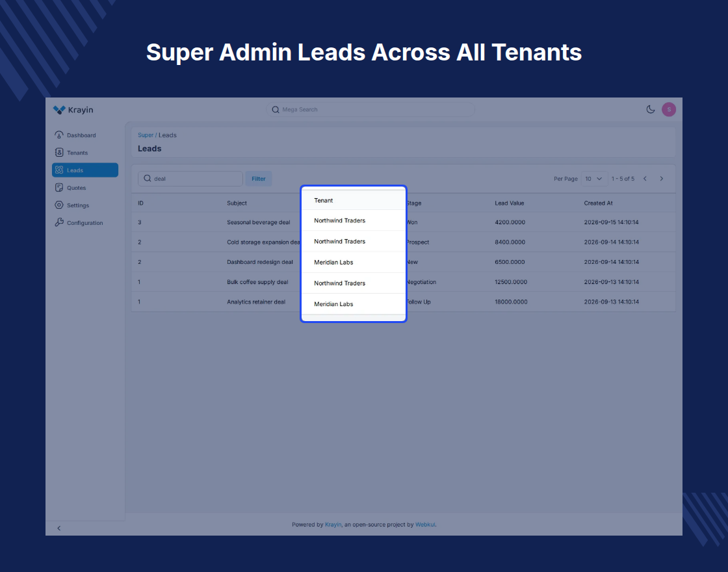Click Meridian Labs in the Analytics retainer row
The height and width of the screenshot is (572, 728).
coord(334,304)
